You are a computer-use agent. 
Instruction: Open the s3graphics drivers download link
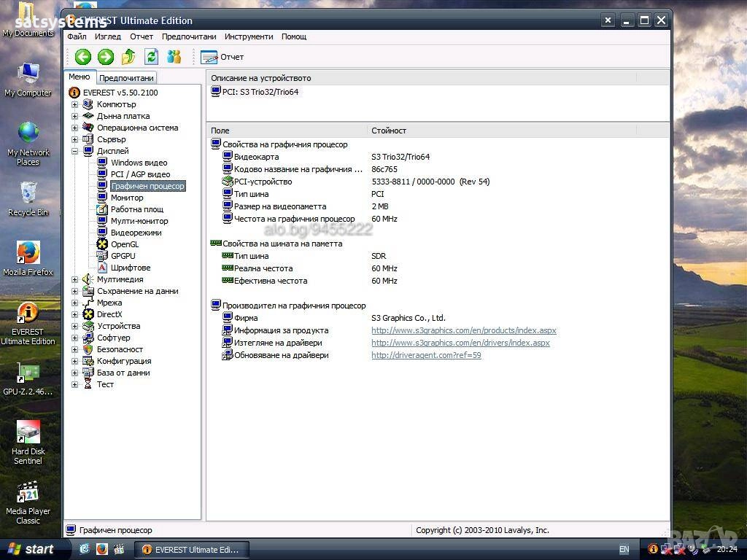tap(460, 343)
